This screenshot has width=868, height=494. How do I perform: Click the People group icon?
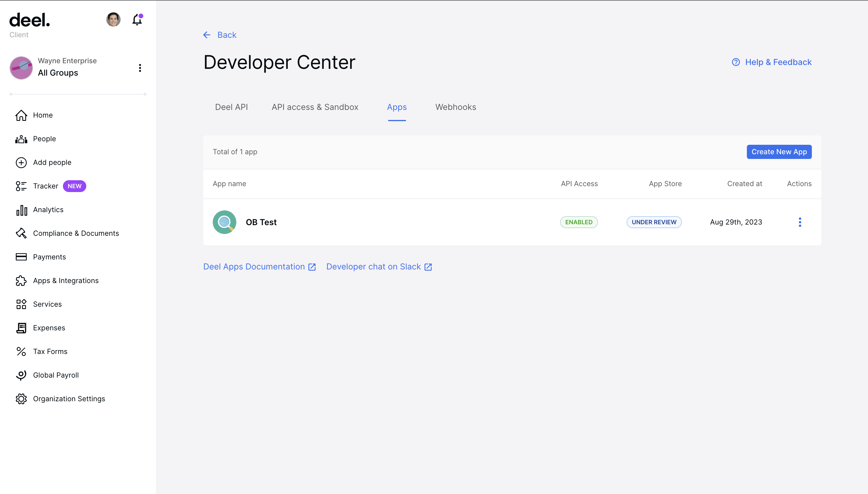21,139
